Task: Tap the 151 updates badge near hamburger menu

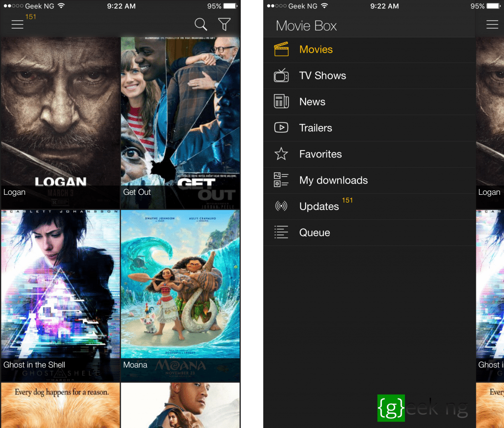Action: tap(31, 17)
